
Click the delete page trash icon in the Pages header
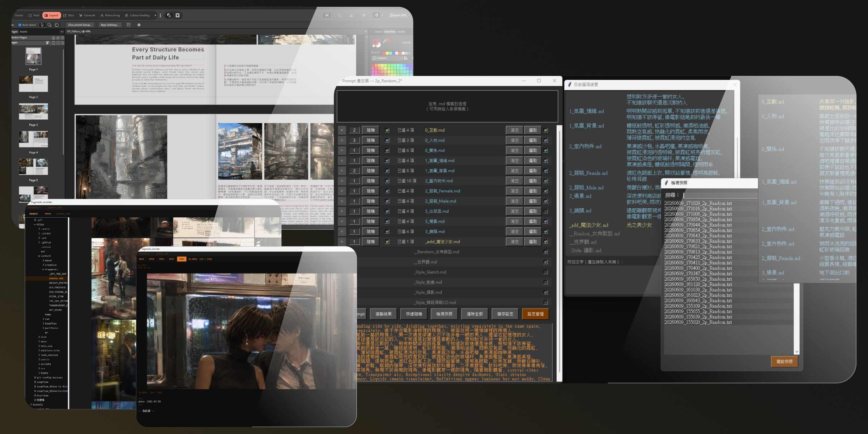pos(62,43)
